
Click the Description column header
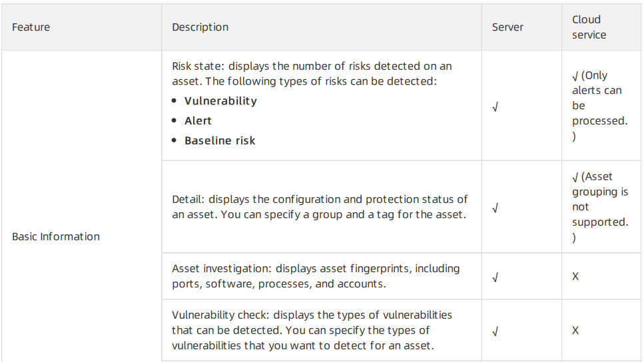click(x=200, y=27)
